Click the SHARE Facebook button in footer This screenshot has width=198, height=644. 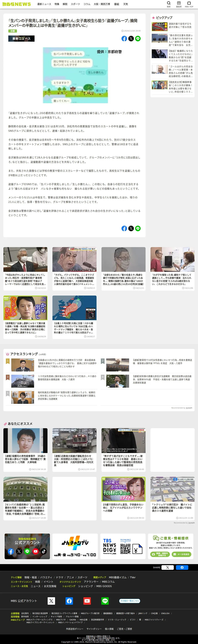coord(182,567)
